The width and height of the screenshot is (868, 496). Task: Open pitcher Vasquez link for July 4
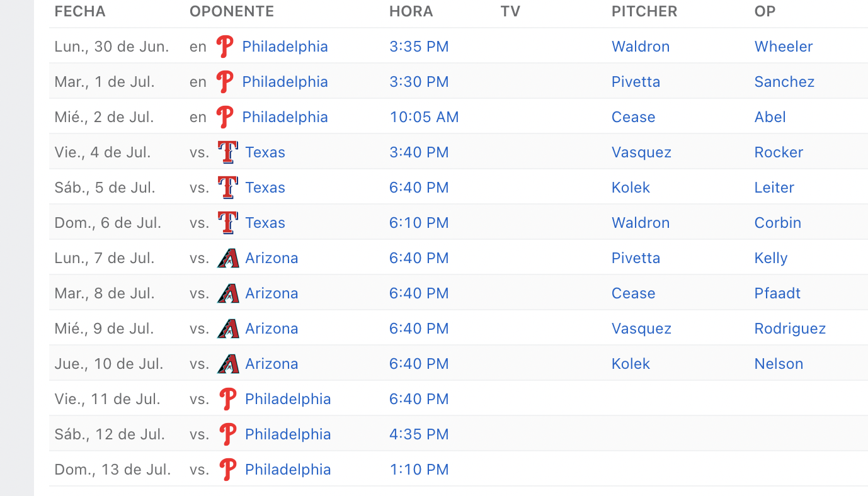click(641, 152)
